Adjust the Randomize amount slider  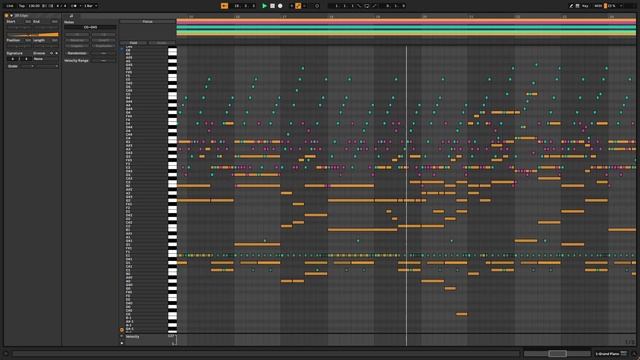(103, 53)
